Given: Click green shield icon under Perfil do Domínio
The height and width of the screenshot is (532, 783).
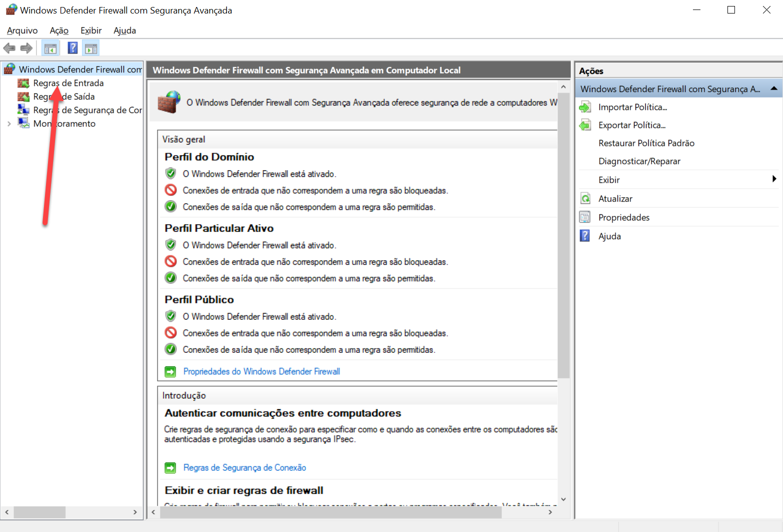Looking at the screenshot, I should (x=171, y=174).
